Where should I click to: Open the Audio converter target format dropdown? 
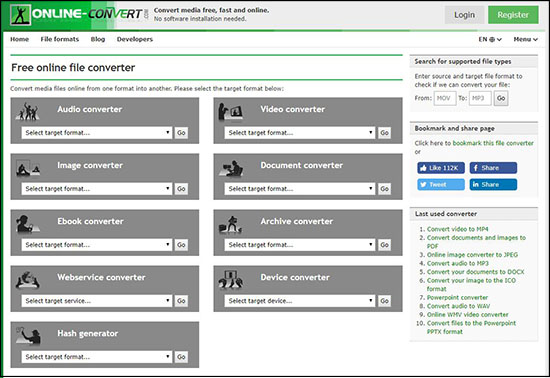tap(97, 133)
